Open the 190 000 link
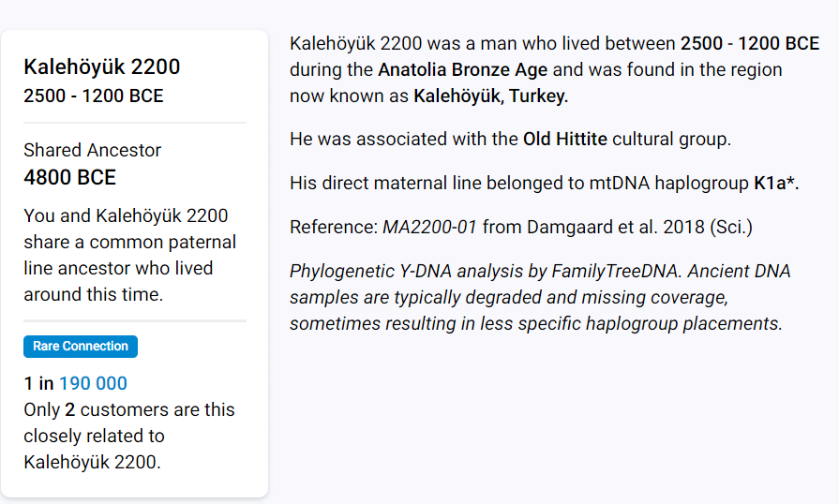 93,383
